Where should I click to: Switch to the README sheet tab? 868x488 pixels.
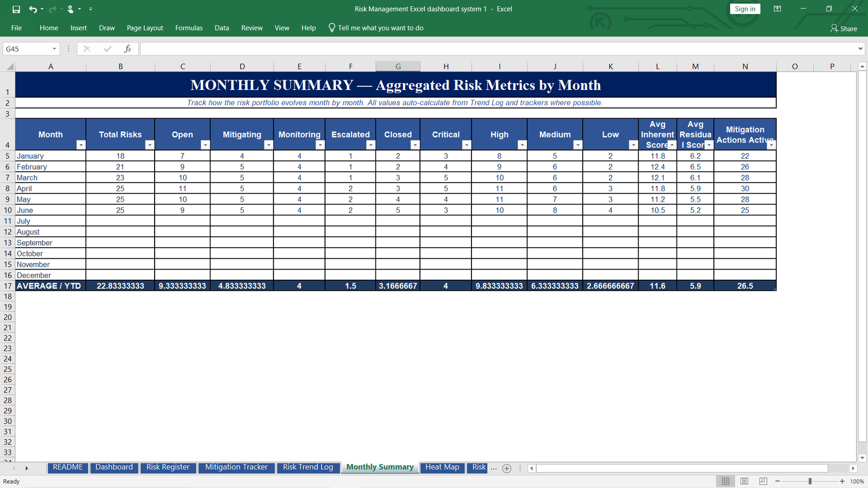point(68,467)
